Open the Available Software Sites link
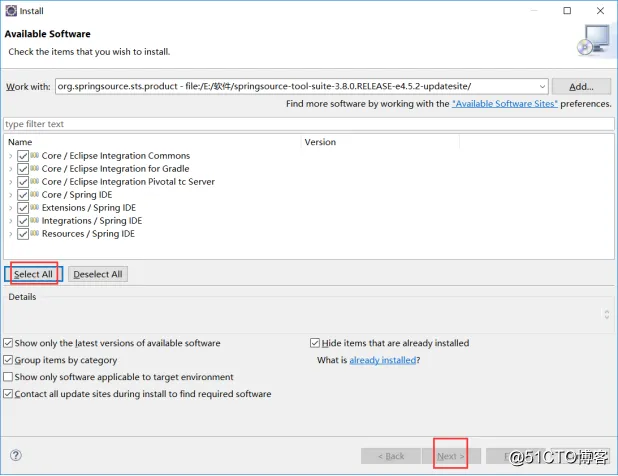The width and height of the screenshot is (618, 476). click(505, 104)
